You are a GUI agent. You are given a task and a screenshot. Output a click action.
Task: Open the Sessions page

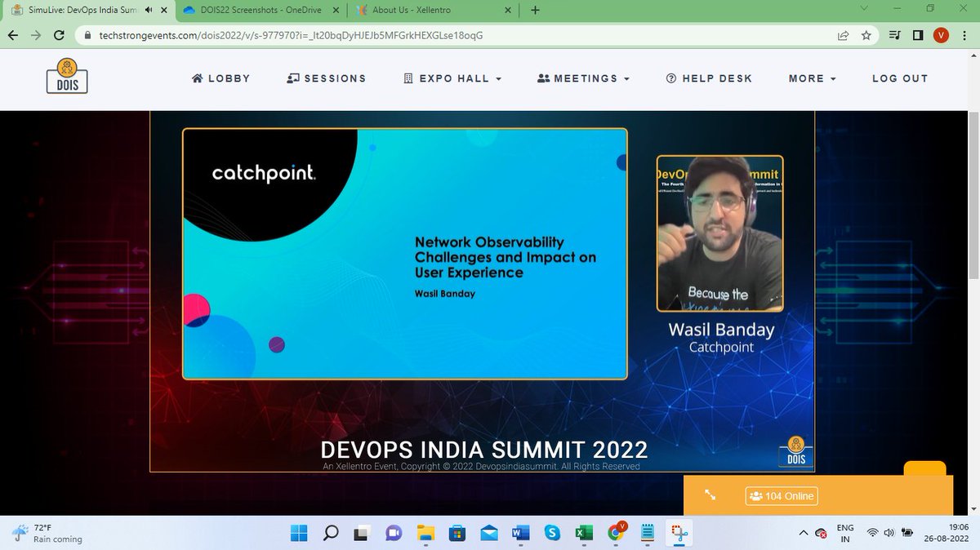(x=327, y=78)
